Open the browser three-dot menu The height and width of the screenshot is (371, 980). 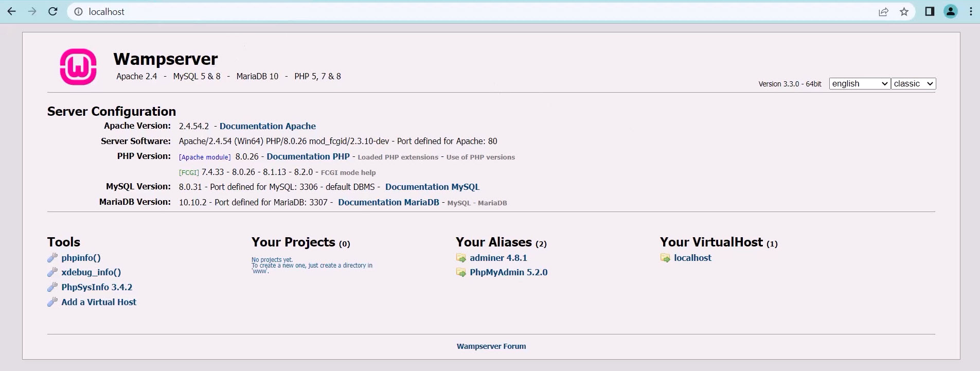pyautogui.click(x=971, y=11)
